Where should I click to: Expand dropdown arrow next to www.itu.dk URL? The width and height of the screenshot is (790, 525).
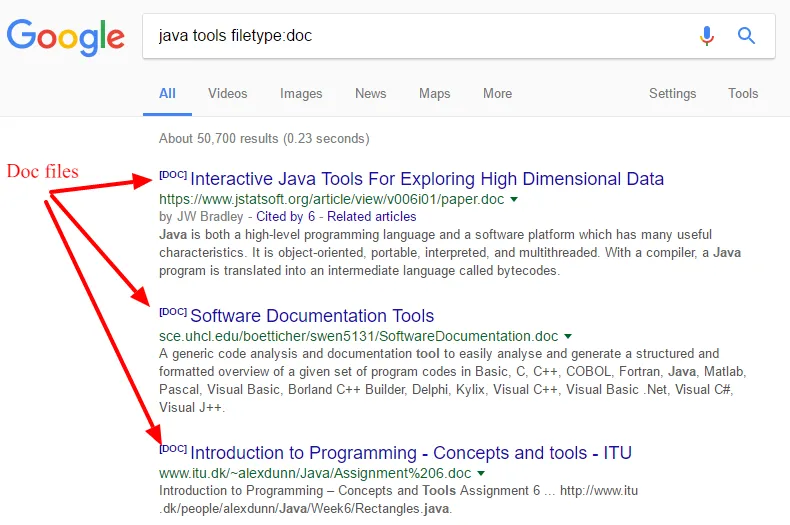coord(481,474)
